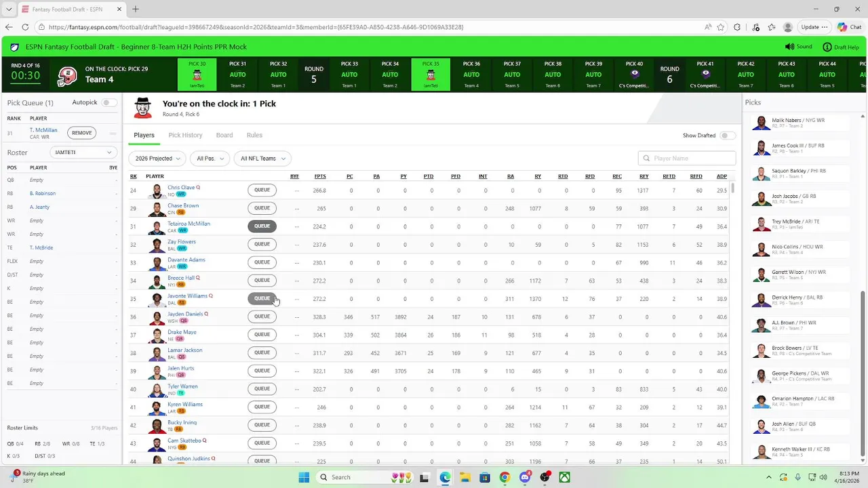Open Breece Hall player link
The image size is (868, 488).
(x=181, y=278)
